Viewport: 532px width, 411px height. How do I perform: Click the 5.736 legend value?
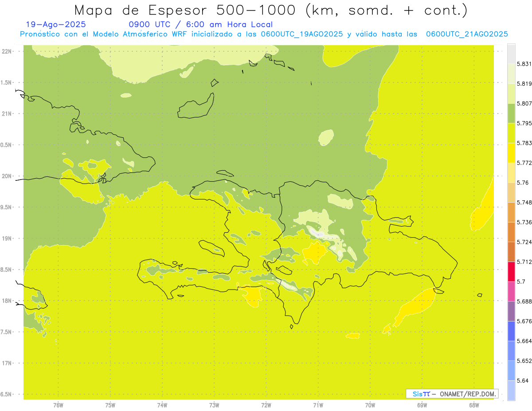(x=524, y=222)
